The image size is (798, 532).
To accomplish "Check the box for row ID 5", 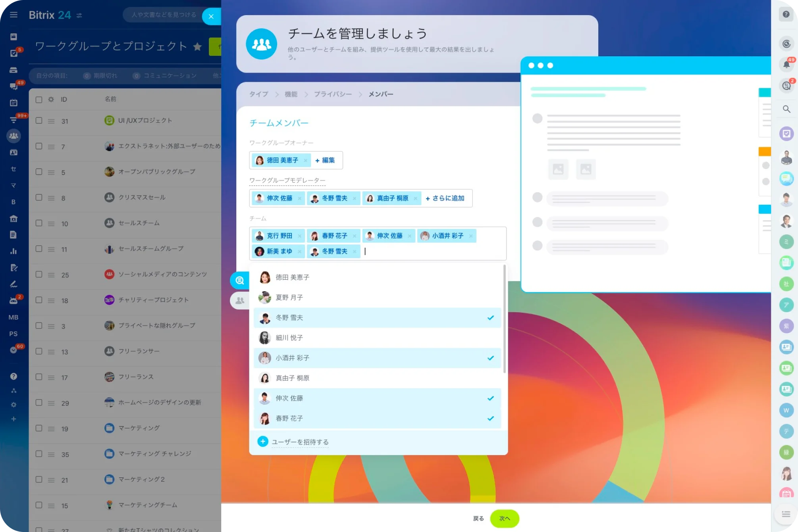I will [x=39, y=172].
